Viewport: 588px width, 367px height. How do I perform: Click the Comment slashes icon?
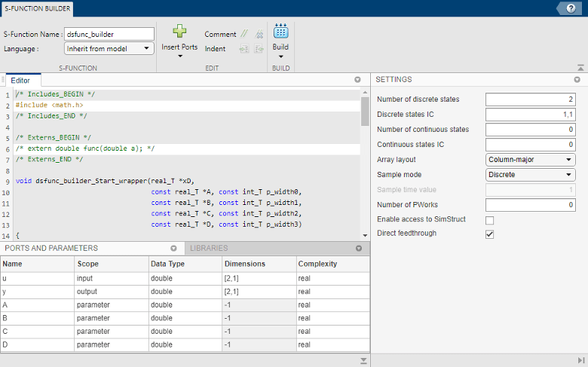pyautogui.click(x=244, y=35)
